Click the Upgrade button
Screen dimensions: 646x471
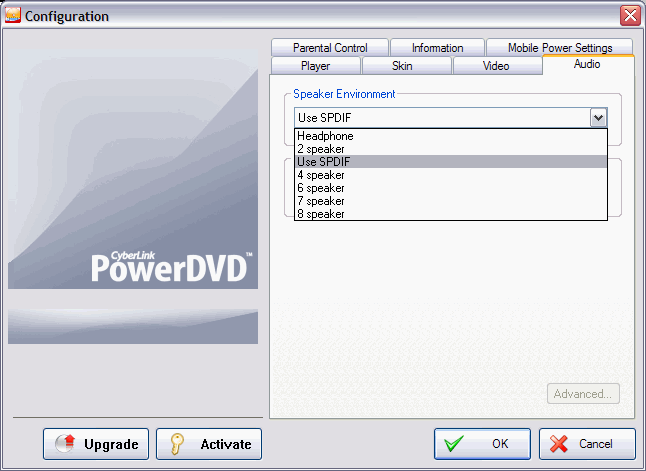click(x=96, y=444)
